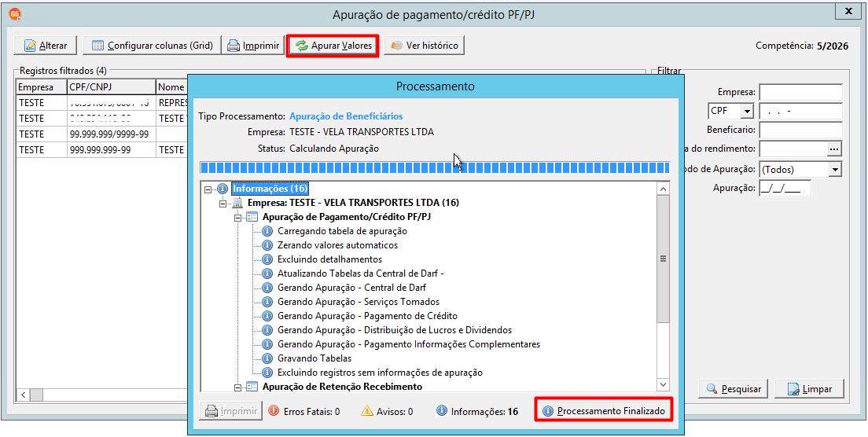Select Gerando Apuração - Pagamento de Crédito
The image size is (868, 437).
(367, 316)
